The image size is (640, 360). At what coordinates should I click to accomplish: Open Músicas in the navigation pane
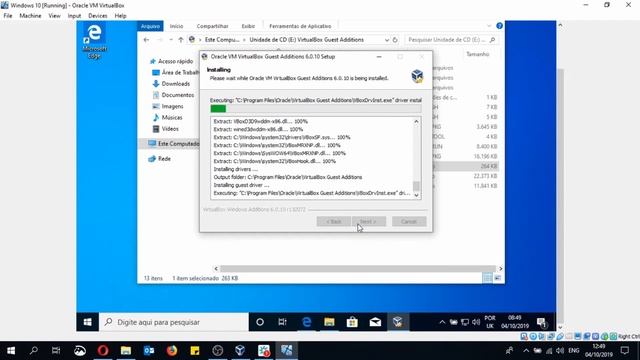(x=172, y=117)
